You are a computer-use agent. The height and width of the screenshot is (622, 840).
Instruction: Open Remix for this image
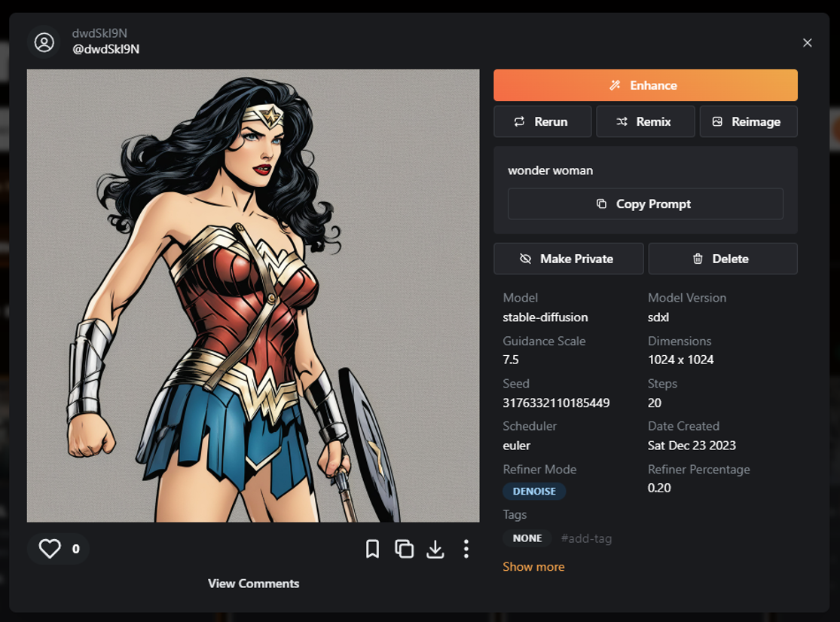645,121
